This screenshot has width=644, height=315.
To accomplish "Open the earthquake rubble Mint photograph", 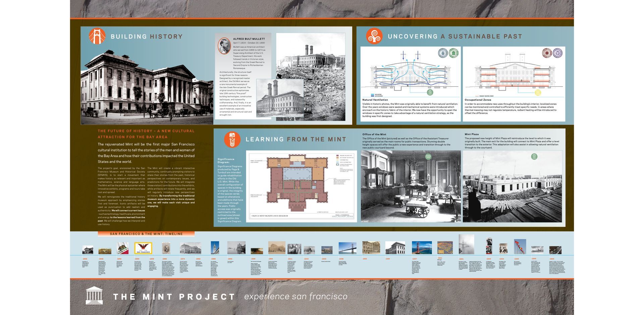I will click(311, 76).
